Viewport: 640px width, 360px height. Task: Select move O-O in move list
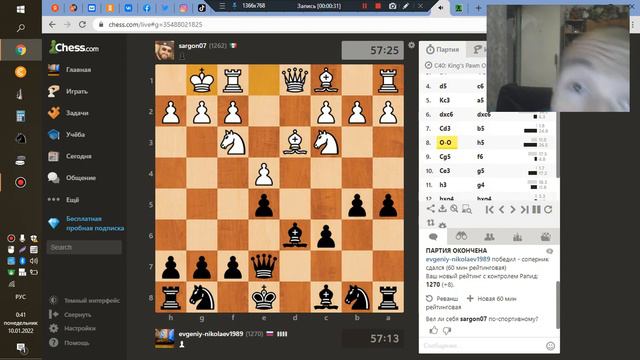pyautogui.click(x=446, y=142)
